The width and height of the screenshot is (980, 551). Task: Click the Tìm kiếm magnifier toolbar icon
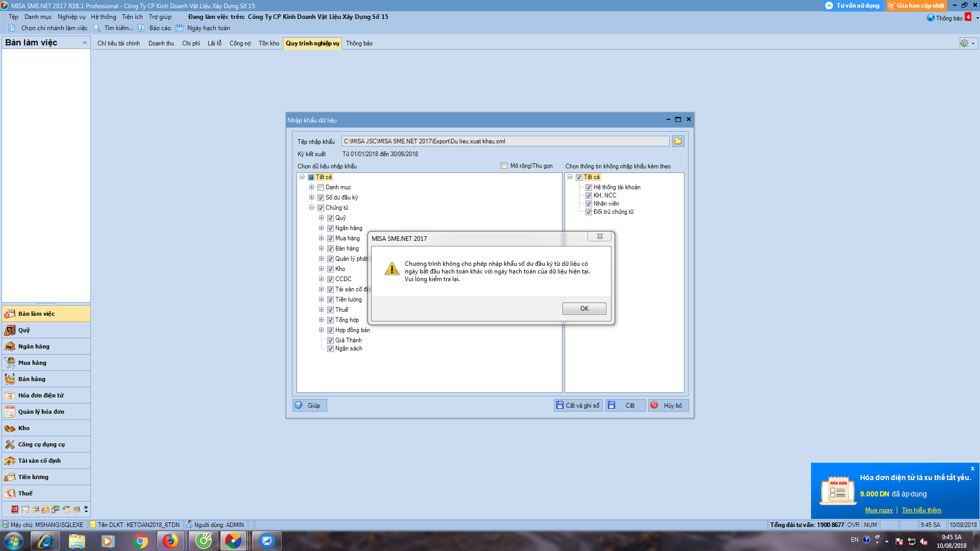[96, 28]
